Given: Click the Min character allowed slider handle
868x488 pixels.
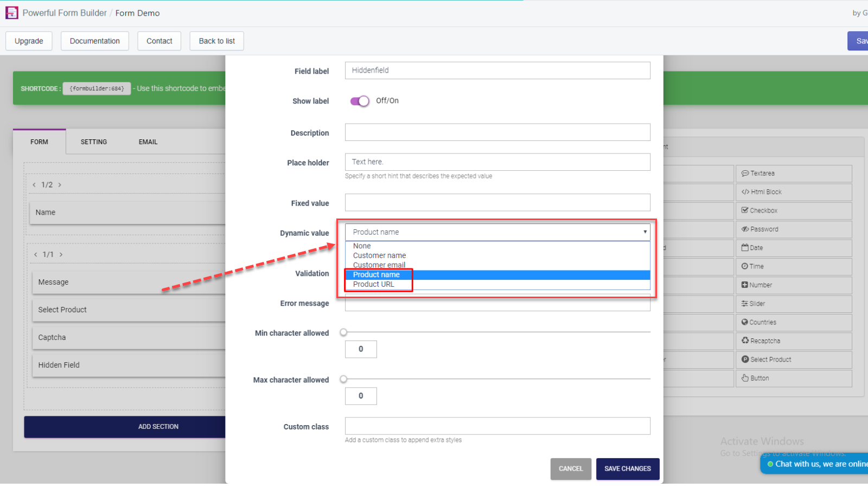Looking at the screenshot, I should pyautogui.click(x=343, y=332).
